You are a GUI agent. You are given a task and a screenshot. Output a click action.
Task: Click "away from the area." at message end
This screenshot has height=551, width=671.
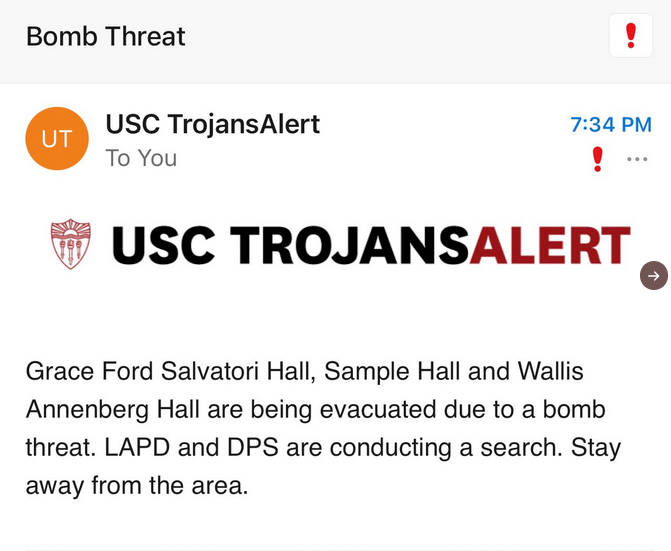click(x=137, y=486)
